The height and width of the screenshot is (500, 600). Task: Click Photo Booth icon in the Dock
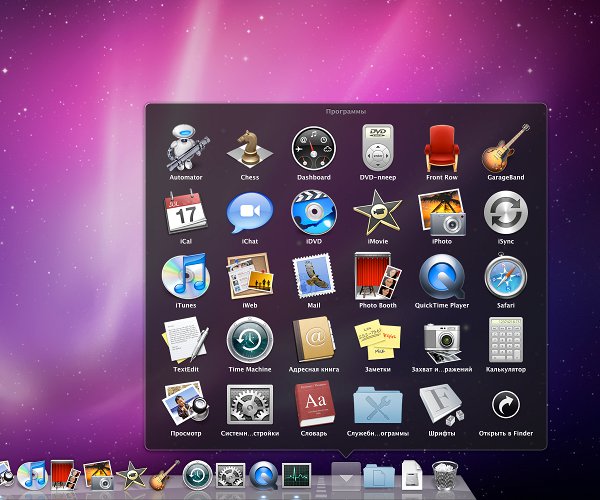pyautogui.click(x=65, y=475)
